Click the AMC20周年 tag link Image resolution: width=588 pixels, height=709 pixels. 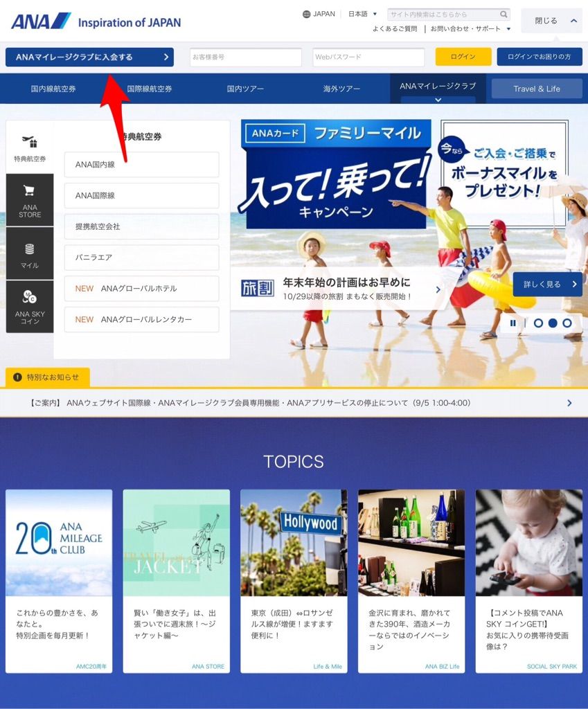(91, 667)
